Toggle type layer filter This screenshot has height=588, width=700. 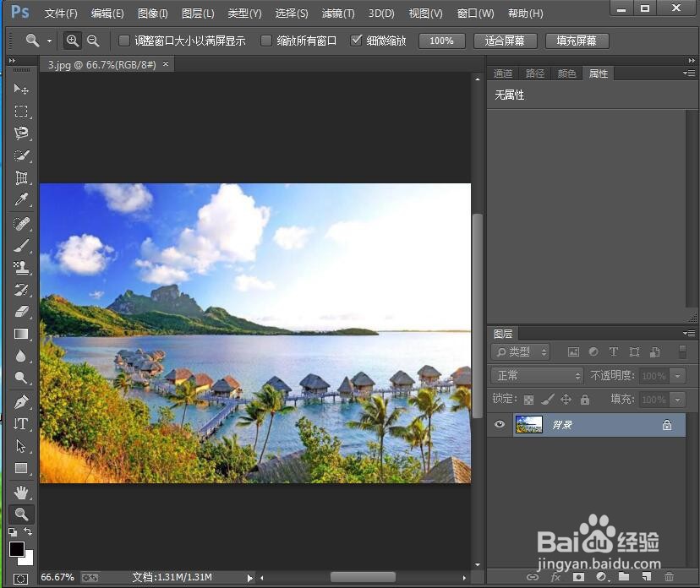pos(614,352)
